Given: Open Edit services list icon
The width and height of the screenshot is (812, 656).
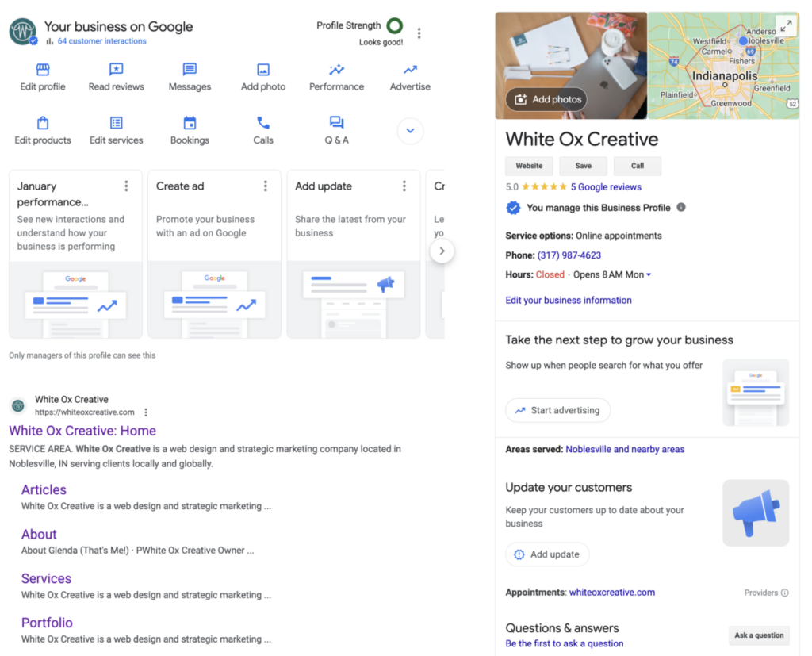Looking at the screenshot, I should pyautogui.click(x=116, y=123).
